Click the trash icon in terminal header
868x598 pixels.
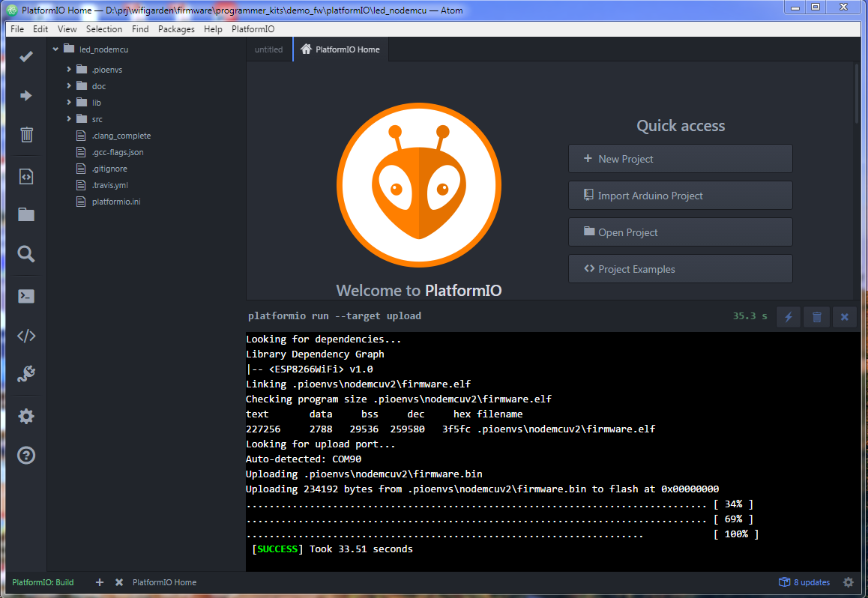click(x=816, y=317)
